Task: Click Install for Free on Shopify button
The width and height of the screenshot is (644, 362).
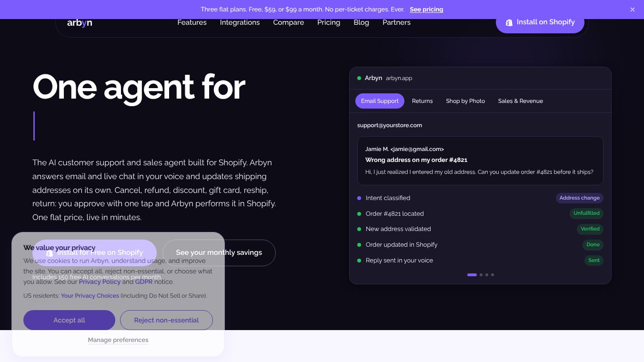Action: tap(94, 252)
